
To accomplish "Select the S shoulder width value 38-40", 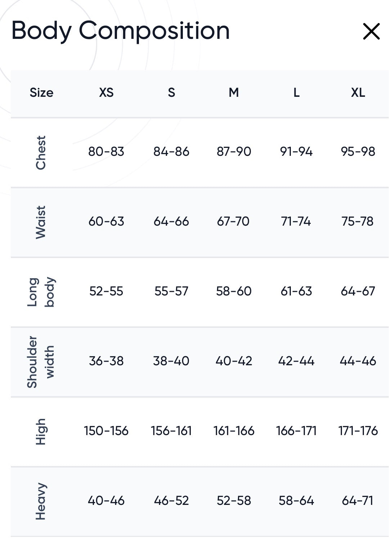I will click(x=171, y=361).
